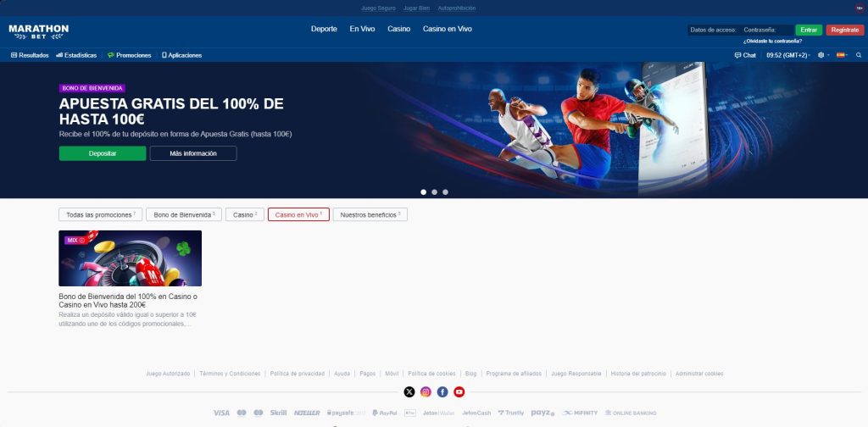Click the 18+ age restriction badge
The image size is (868, 427).
click(860, 8)
